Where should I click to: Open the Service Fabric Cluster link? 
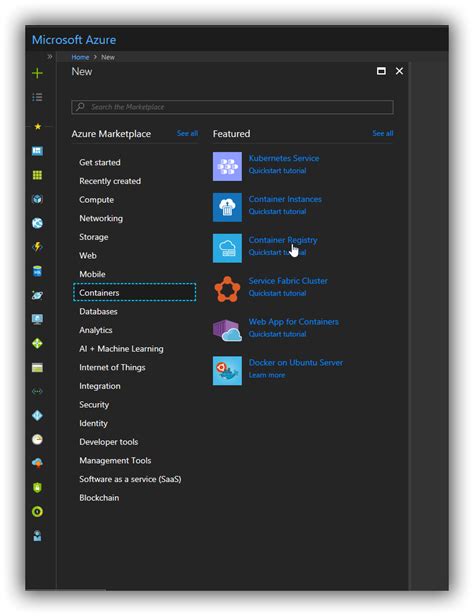tap(288, 281)
